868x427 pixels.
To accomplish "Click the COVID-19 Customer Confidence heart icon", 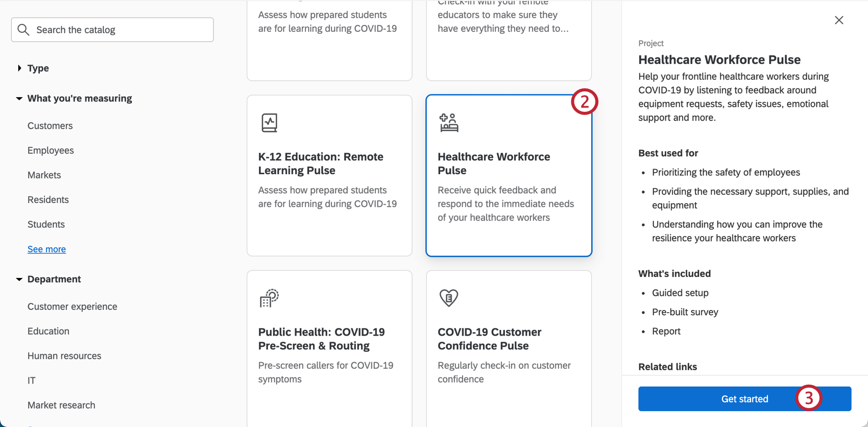I will click(x=449, y=298).
